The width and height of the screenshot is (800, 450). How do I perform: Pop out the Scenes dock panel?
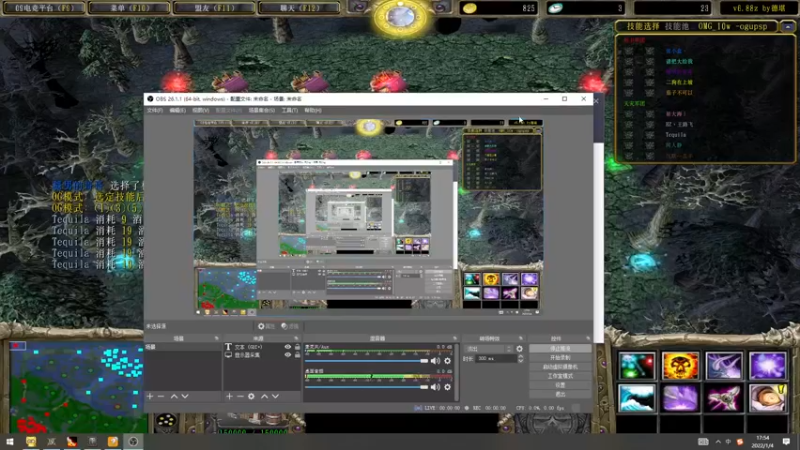pos(216,338)
